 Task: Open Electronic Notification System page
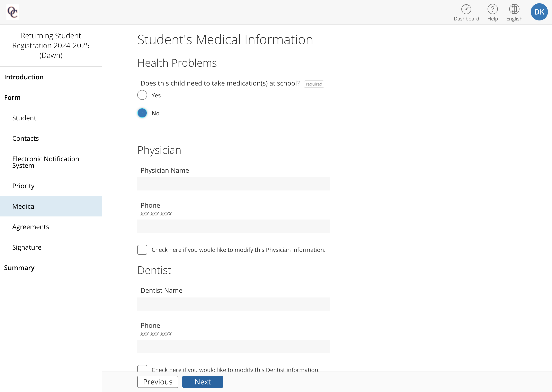coord(51,162)
